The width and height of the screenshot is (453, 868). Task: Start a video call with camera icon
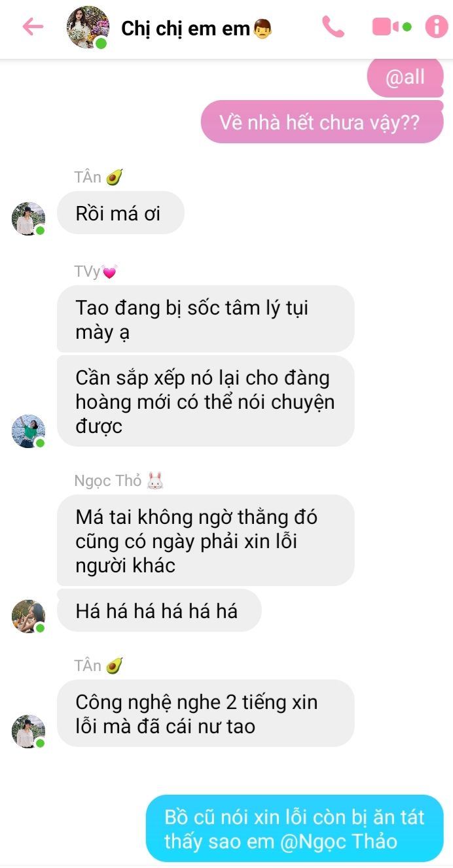tap(391, 27)
